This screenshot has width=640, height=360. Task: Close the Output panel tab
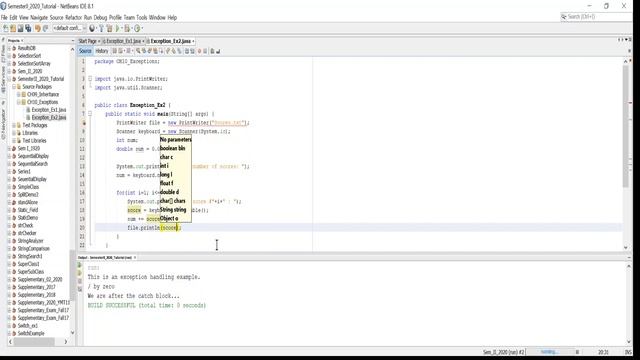click(135, 258)
